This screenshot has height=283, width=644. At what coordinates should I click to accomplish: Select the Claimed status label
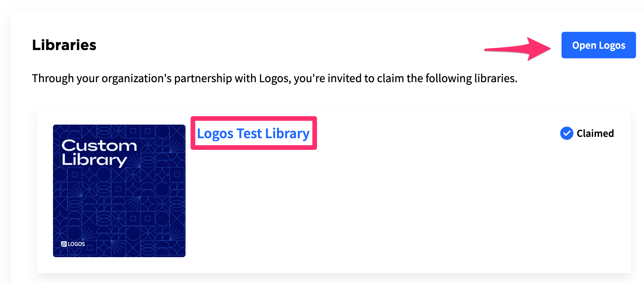coord(595,133)
